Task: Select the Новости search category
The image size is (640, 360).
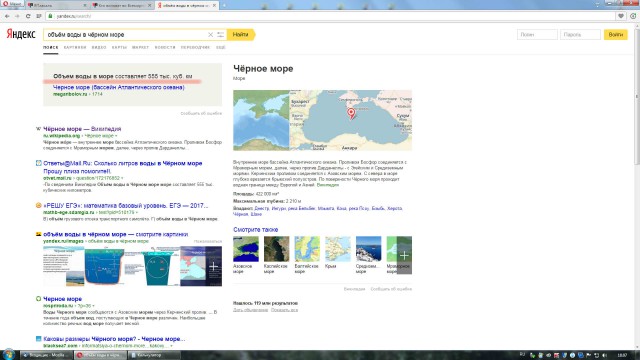Action: pyautogui.click(x=165, y=47)
